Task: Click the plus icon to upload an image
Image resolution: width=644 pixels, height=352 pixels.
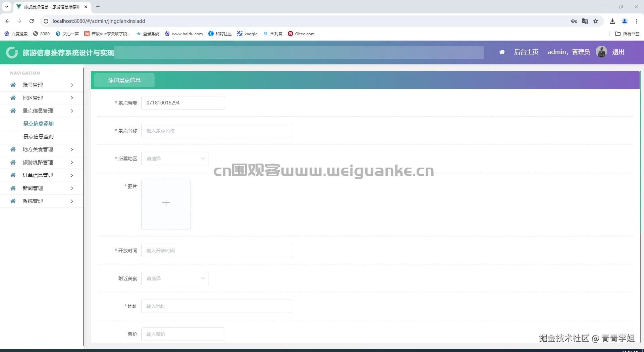Action: (166, 203)
